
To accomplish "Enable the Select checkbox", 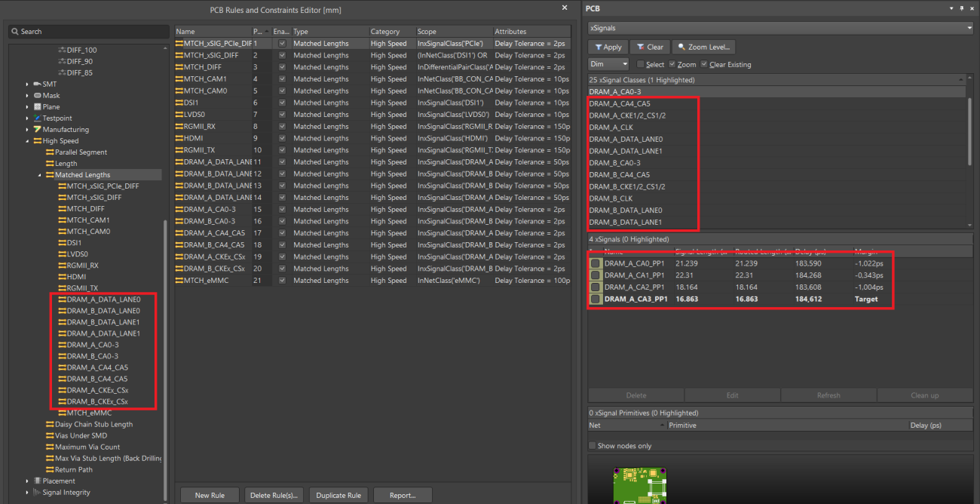I will [641, 65].
